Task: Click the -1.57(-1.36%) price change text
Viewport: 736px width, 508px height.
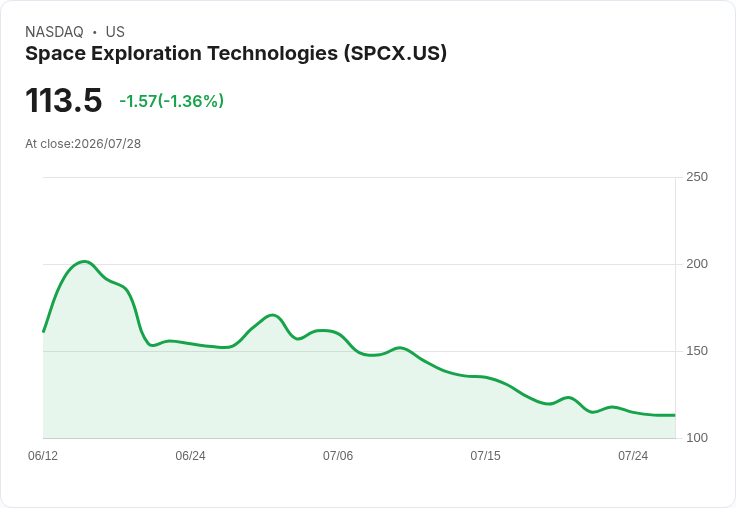Action: pyautogui.click(x=171, y=101)
